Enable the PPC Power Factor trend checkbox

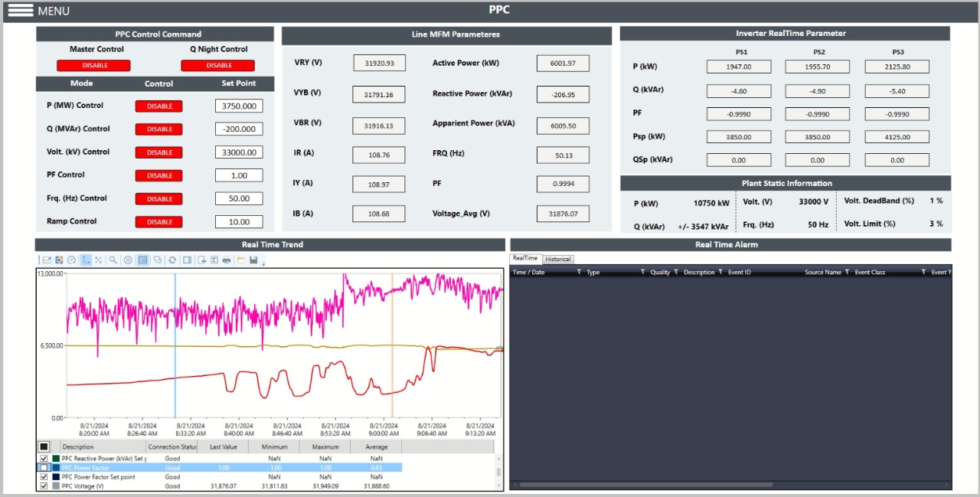[44, 467]
